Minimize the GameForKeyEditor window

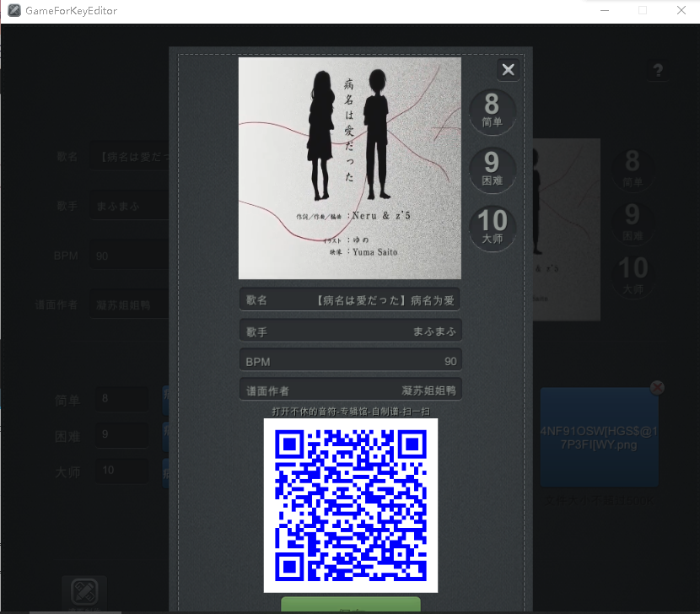[x=605, y=10]
